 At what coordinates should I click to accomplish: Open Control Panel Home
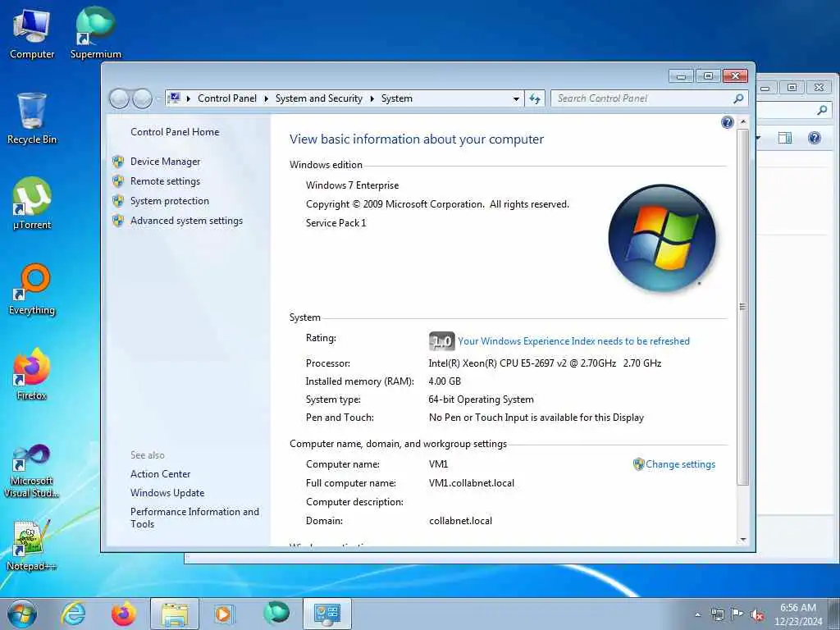(175, 132)
